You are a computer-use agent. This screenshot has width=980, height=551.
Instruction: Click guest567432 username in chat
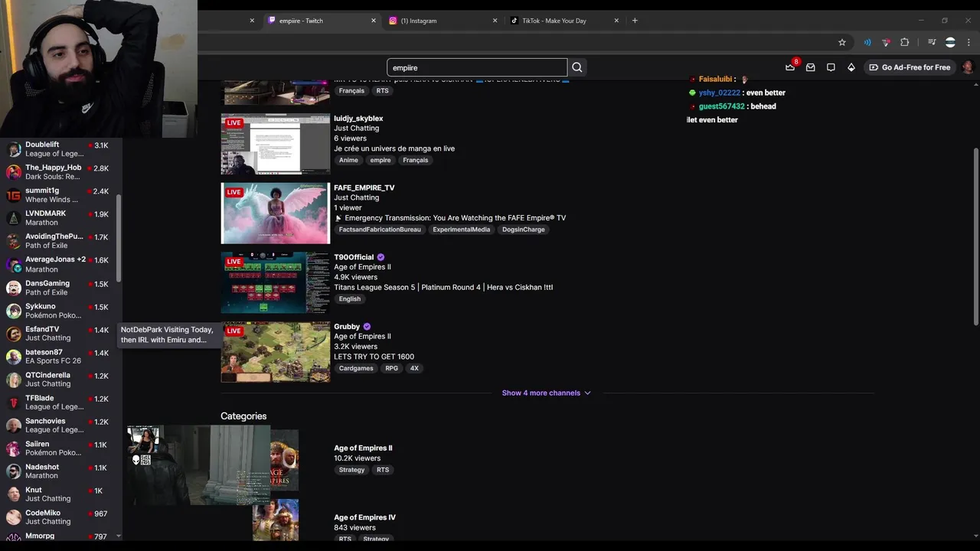pos(721,106)
